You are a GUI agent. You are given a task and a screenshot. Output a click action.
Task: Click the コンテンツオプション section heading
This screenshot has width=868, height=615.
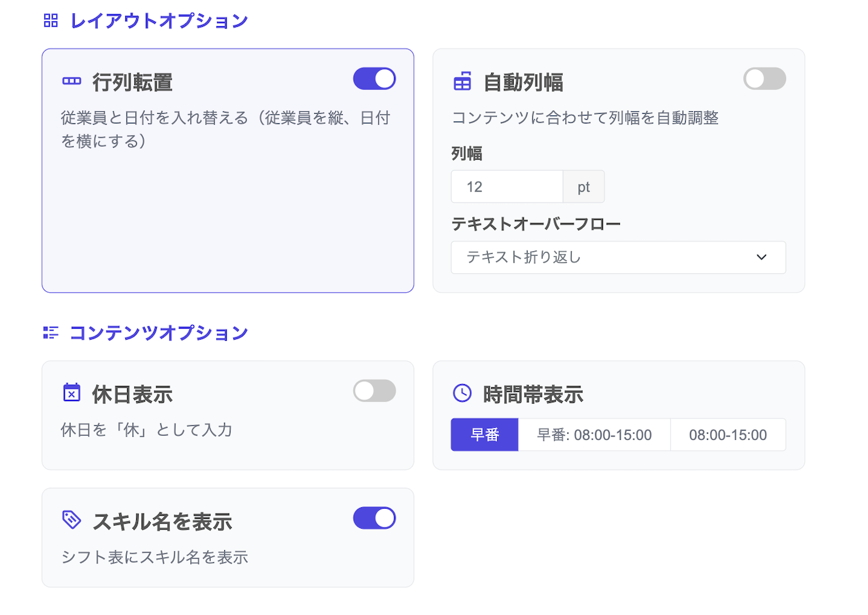click(x=159, y=332)
